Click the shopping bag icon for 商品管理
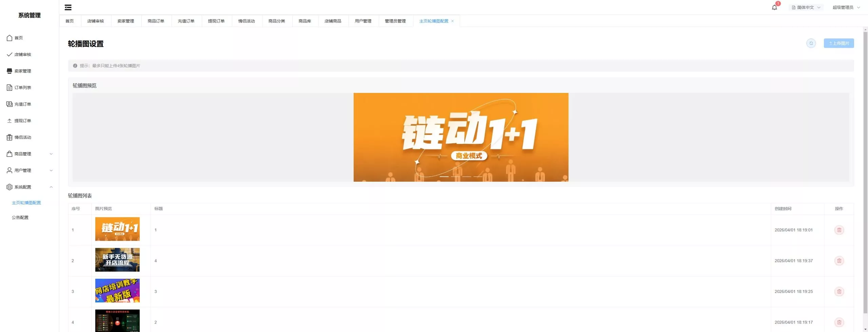The image size is (868, 332). pos(9,154)
